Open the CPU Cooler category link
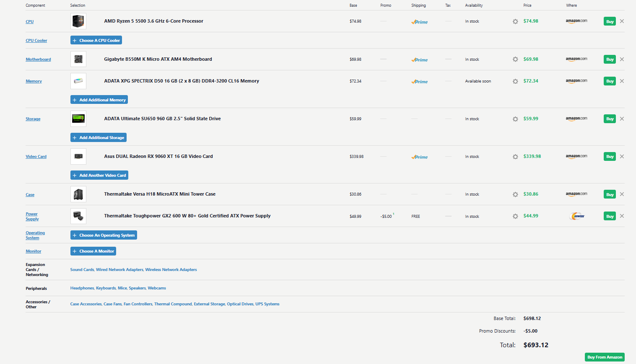The width and height of the screenshot is (636, 364). click(36, 41)
